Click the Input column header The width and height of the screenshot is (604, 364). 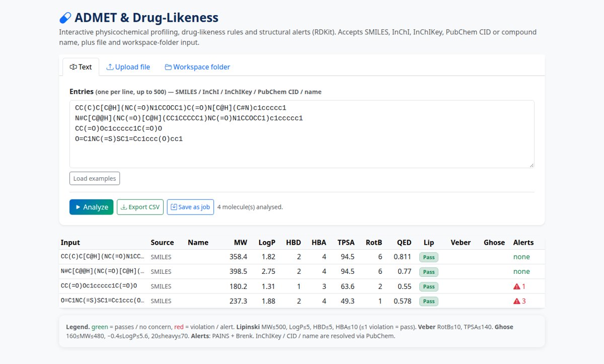pyautogui.click(x=70, y=242)
